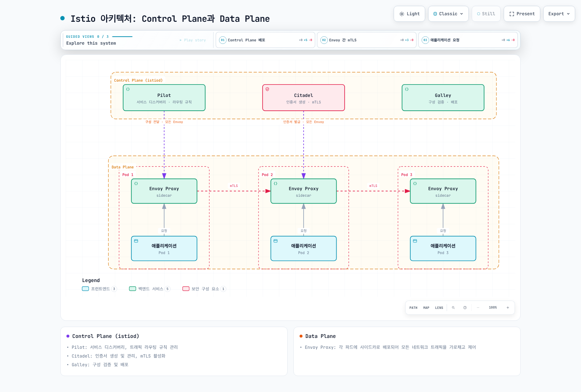Select the Envoy Proxy node in Pod 2
The height and width of the screenshot is (392, 581).
click(x=304, y=191)
